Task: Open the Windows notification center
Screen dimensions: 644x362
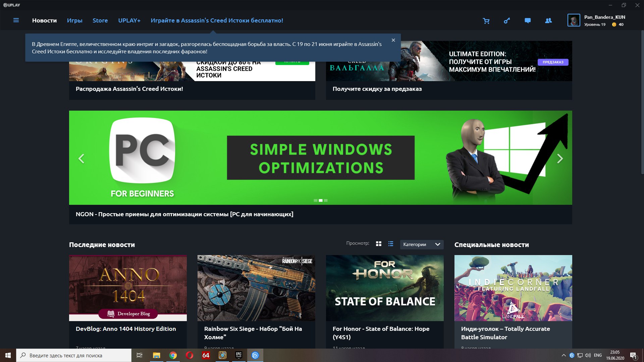Action: [634, 356]
